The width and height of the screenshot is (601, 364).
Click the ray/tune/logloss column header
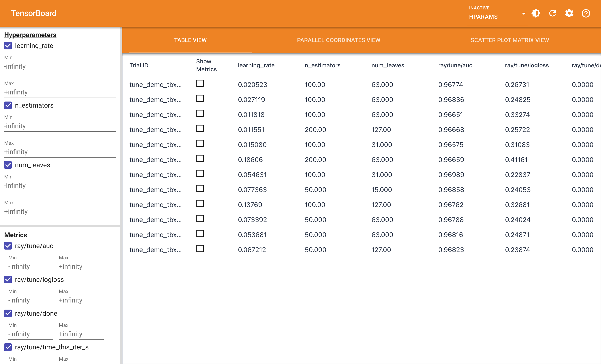[x=527, y=65]
